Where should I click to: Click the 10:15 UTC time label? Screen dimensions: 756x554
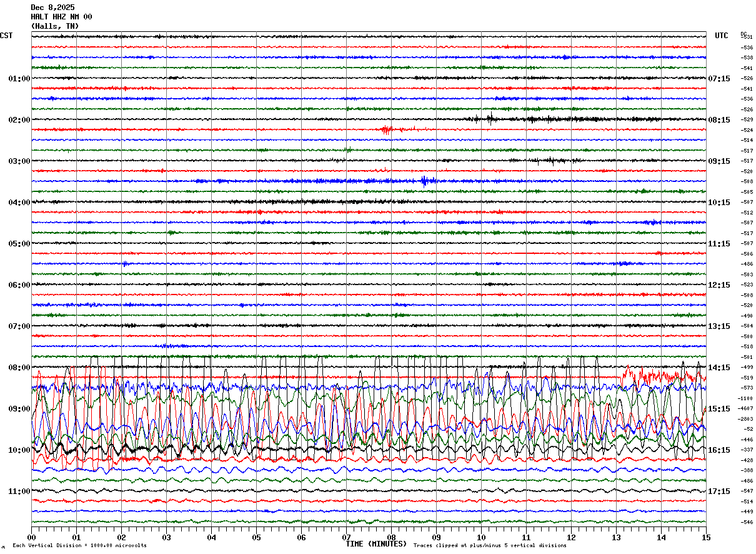click(x=719, y=203)
